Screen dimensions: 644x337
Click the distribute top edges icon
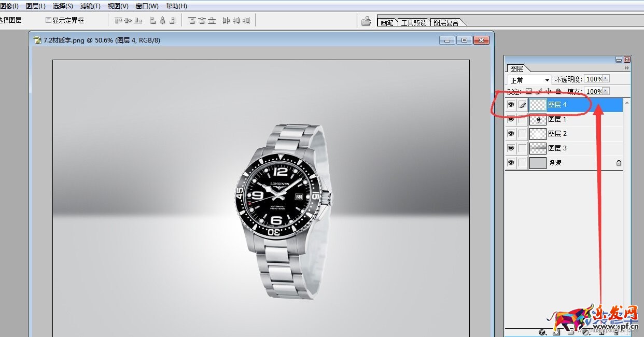[x=192, y=21]
